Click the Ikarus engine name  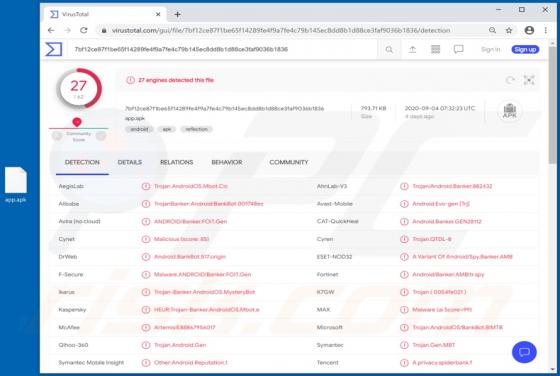click(x=67, y=292)
